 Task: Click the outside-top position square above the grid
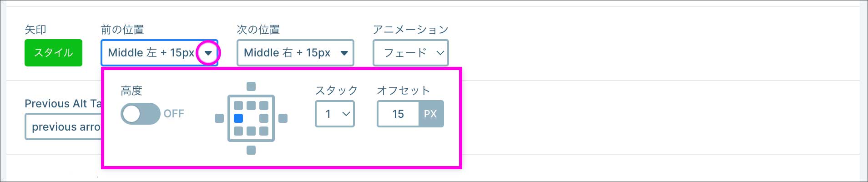[251, 86]
